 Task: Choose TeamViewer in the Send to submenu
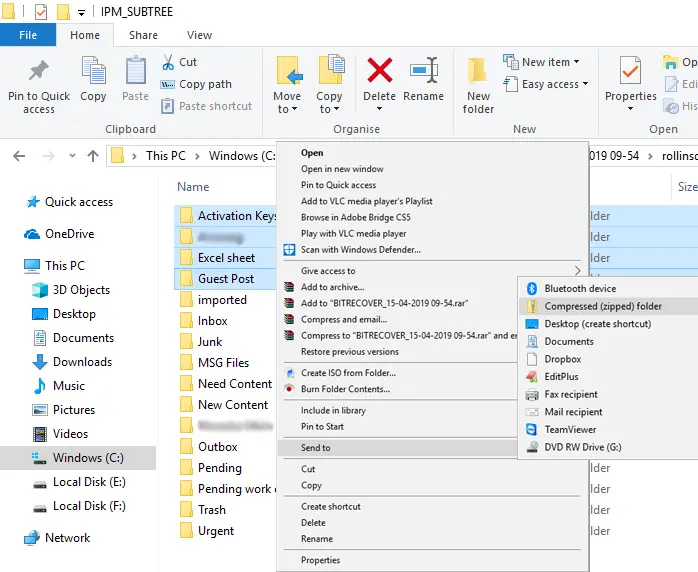click(570, 429)
